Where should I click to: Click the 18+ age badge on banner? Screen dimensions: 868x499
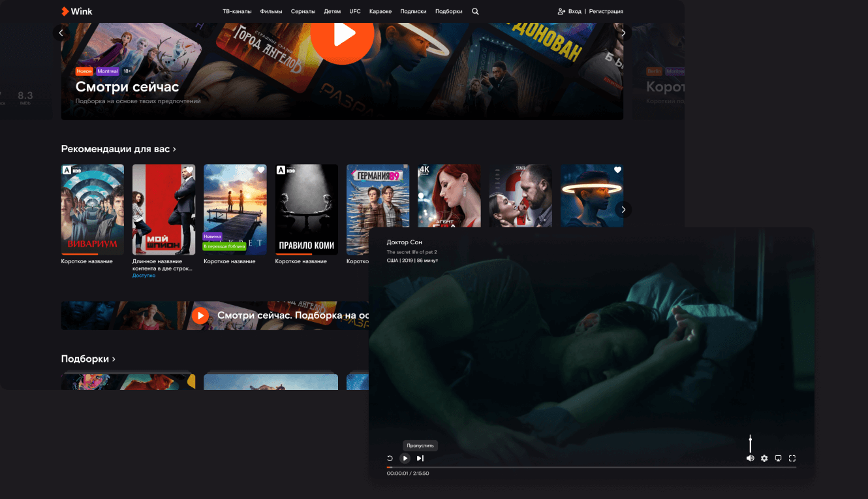127,71
